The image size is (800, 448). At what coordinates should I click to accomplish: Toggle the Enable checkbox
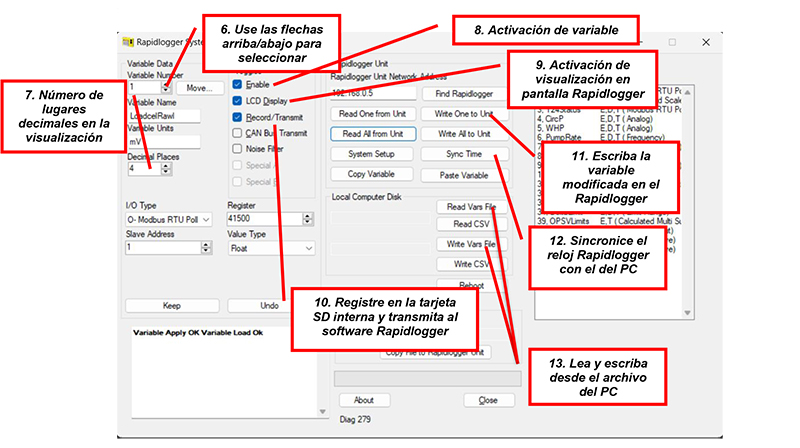coord(237,84)
